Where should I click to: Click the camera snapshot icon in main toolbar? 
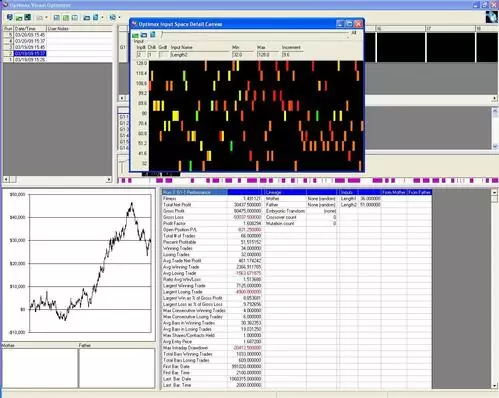(x=87, y=18)
